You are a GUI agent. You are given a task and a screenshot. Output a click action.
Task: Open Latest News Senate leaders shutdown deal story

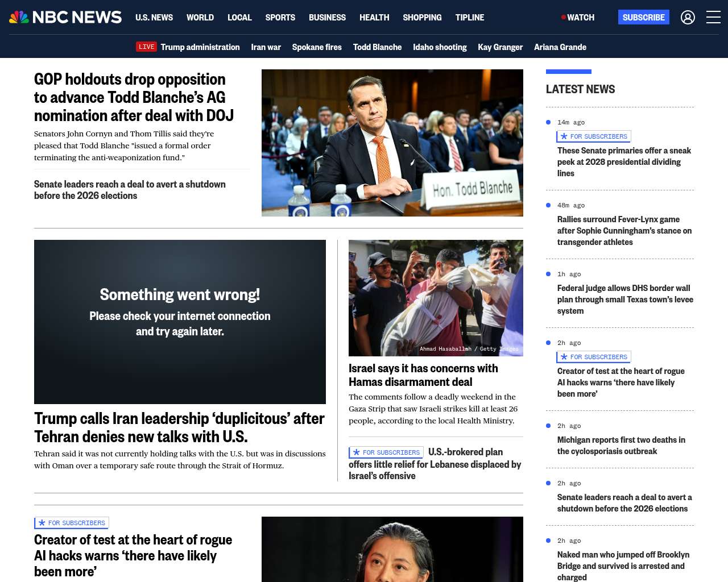point(624,503)
